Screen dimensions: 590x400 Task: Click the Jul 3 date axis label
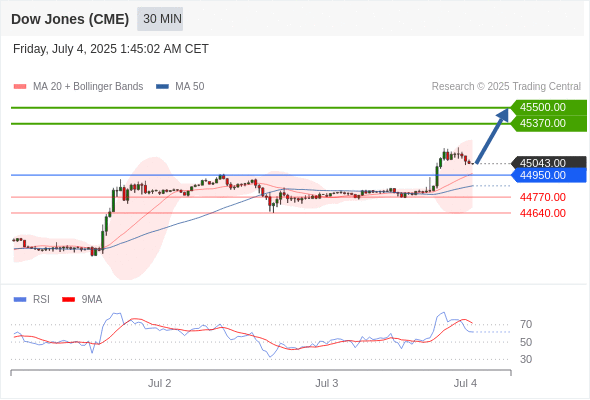tap(327, 383)
